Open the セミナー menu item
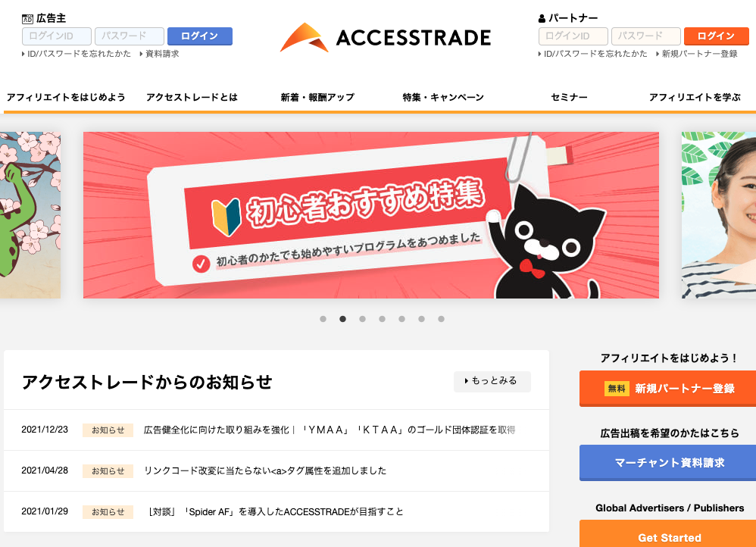Image resolution: width=756 pixels, height=547 pixels. coord(569,98)
